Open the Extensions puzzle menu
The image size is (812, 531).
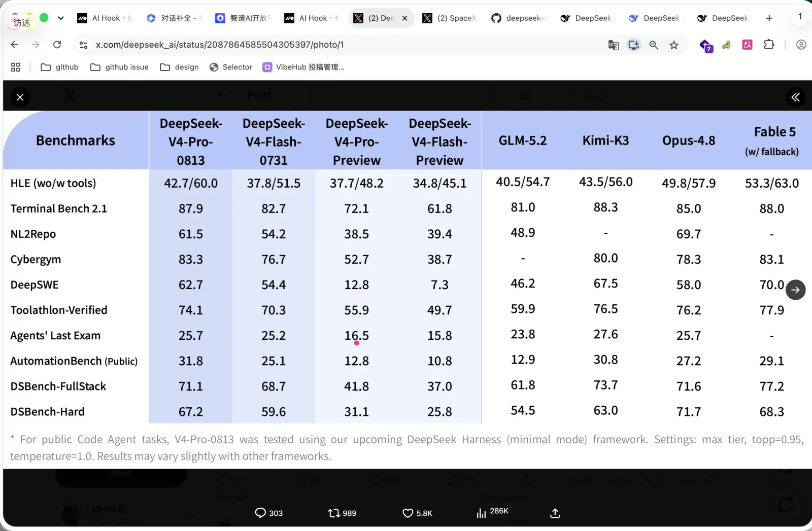tap(769, 45)
